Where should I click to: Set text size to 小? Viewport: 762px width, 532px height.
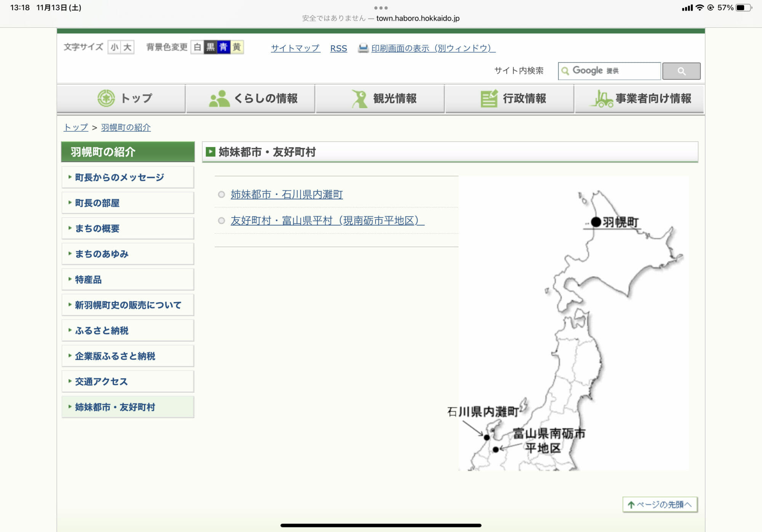[114, 47]
